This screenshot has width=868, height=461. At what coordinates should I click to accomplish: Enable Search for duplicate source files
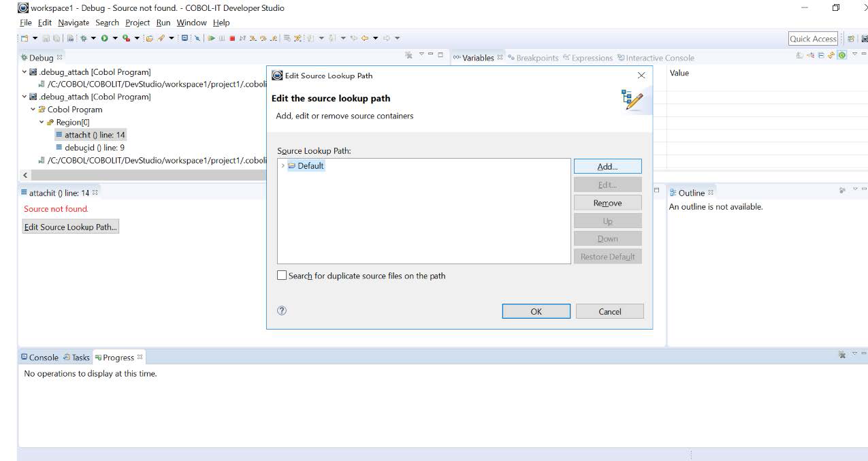281,276
